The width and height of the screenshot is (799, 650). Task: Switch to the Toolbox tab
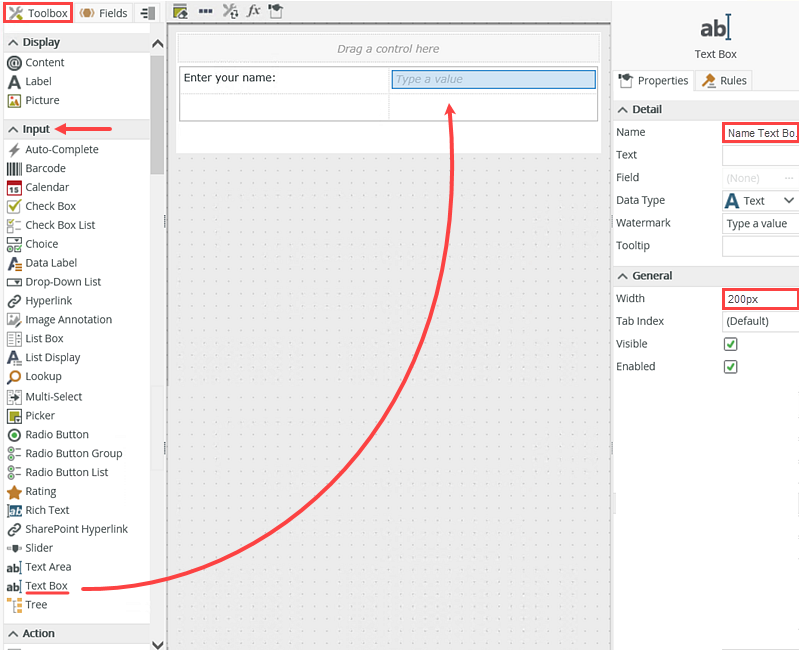(x=38, y=13)
